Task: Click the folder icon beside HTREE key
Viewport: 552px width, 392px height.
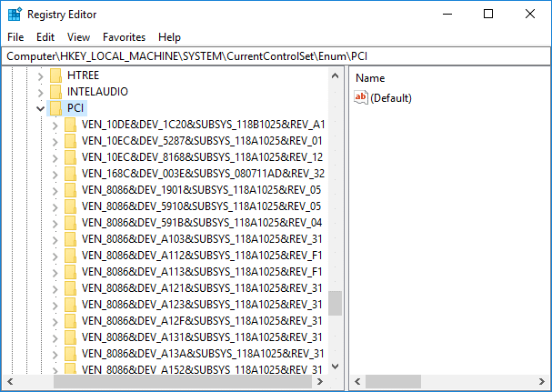Action: pos(56,75)
